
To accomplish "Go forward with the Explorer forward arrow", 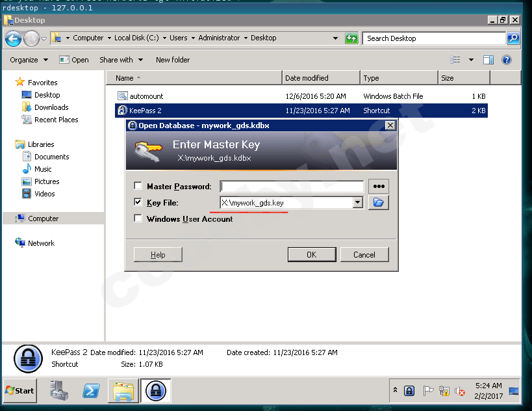I will [32, 38].
